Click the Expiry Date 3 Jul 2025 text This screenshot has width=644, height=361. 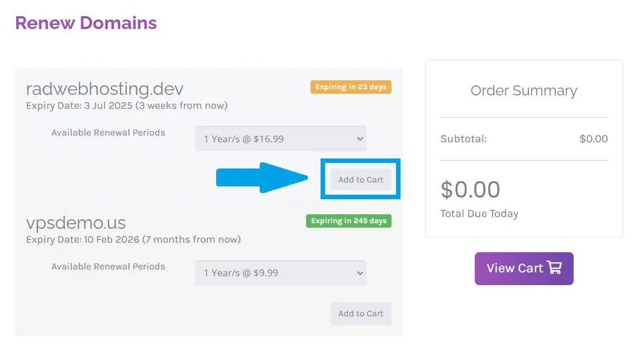point(127,105)
